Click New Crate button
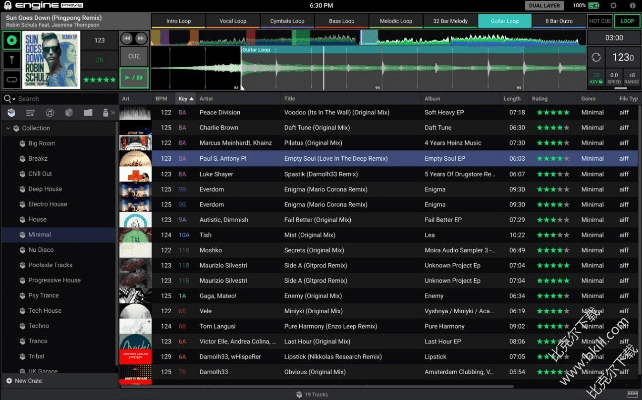Viewport: 642px width, 400px height. [x=24, y=381]
